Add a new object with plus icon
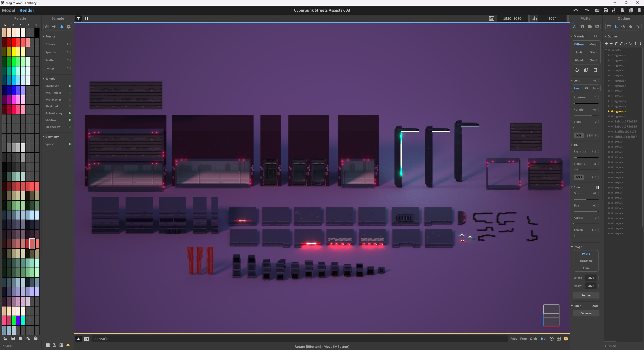The height and width of the screenshot is (350, 644). coord(606,43)
